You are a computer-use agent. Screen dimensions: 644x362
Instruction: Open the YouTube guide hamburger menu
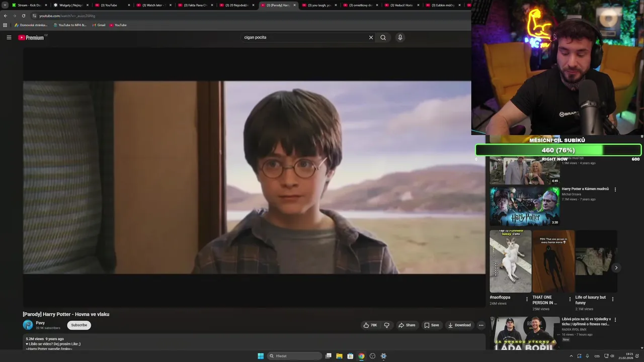point(9,37)
